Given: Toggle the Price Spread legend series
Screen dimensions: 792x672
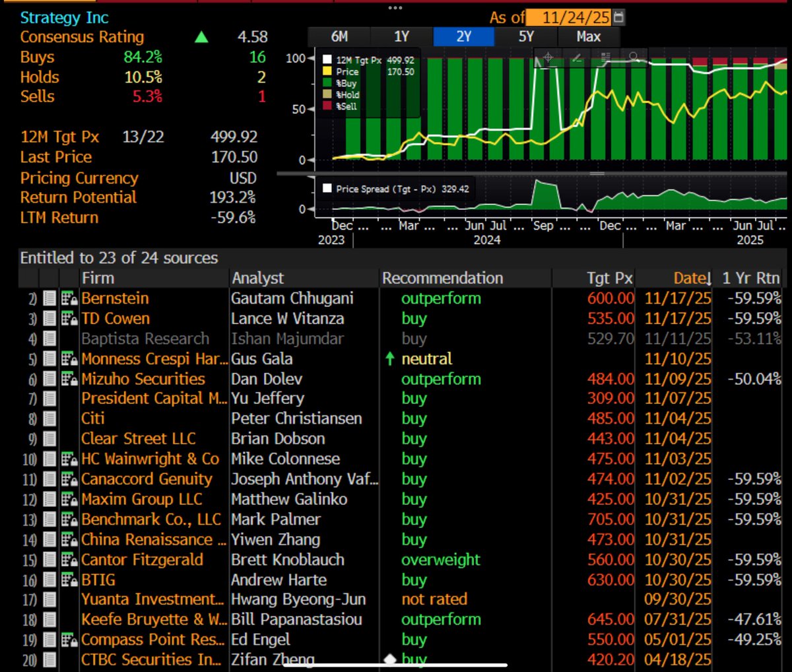Looking at the screenshot, I should click(x=396, y=189).
